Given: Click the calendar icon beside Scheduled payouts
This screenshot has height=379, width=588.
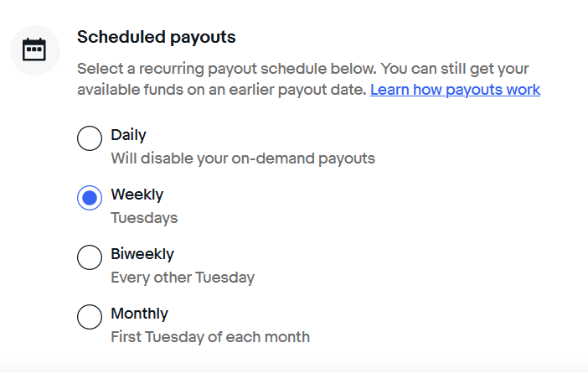Looking at the screenshot, I should 34,50.
